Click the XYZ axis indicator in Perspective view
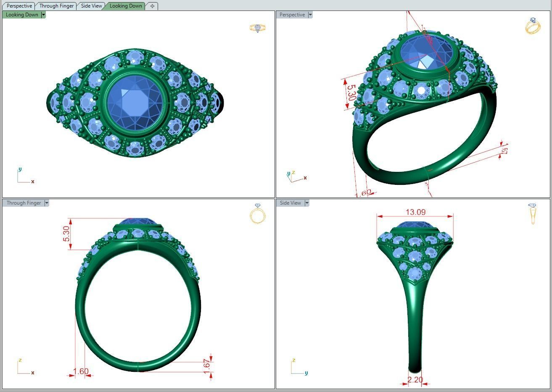 [297, 176]
